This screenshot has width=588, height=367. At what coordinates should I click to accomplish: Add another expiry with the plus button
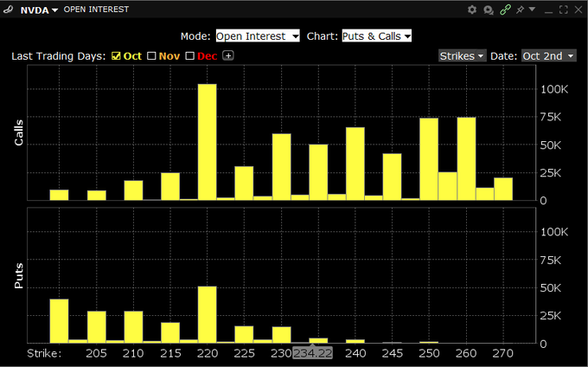point(228,55)
